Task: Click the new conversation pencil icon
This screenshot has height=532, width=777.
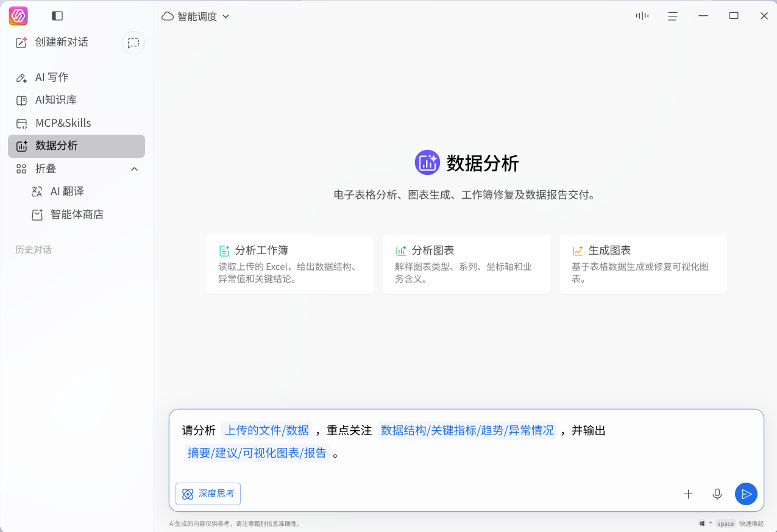Action: point(21,42)
